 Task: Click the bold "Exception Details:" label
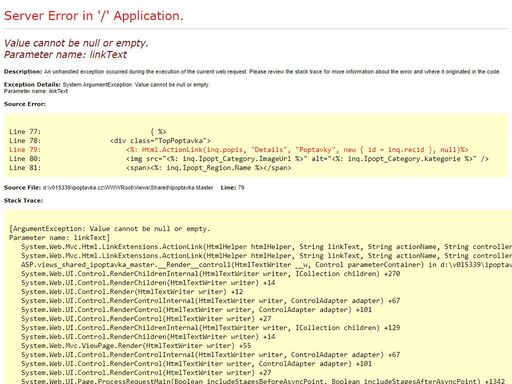32,85
